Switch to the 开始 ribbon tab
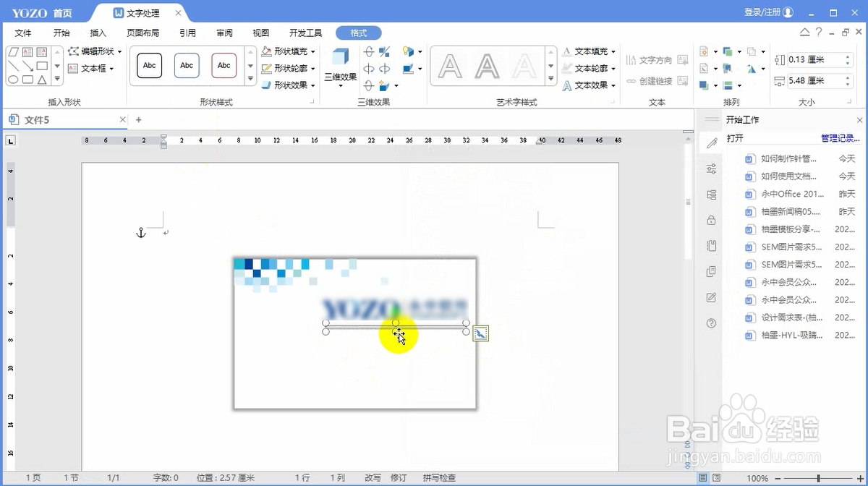 tap(61, 33)
